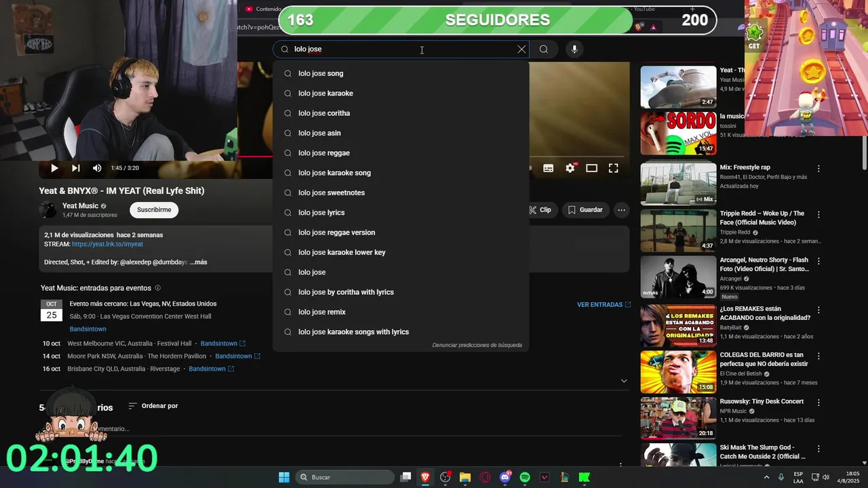868x488 pixels.
Task: Switch to theater mode in player
Action: pyautogui.click(x=592, y=168)
